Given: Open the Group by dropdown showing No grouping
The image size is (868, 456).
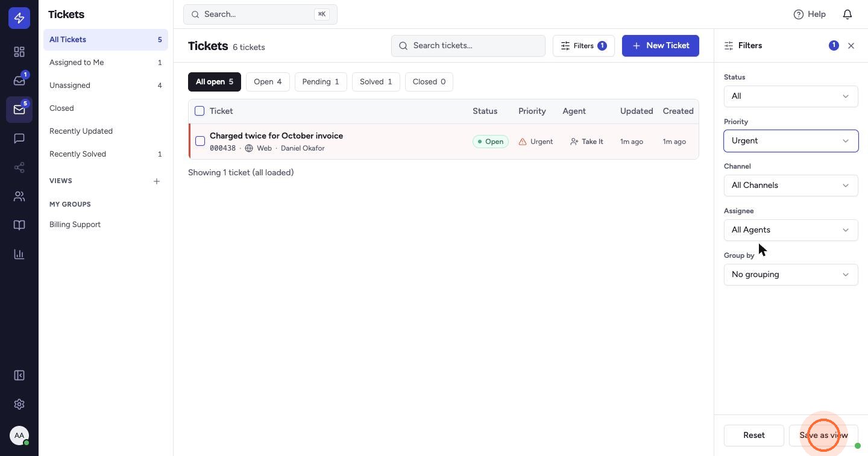Looking at the screenshot, I should 791,275.
